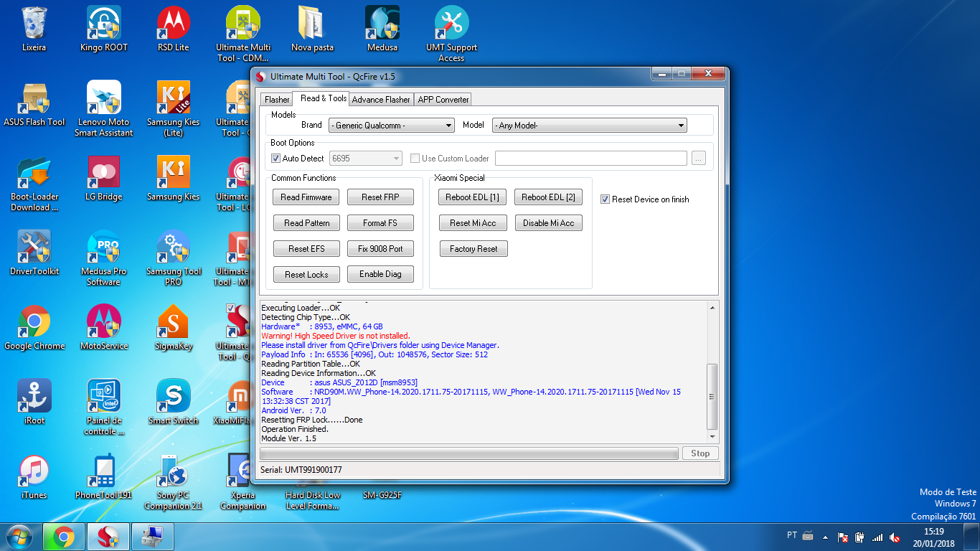
Task: Select DriverToolkit desktop icon
Action: (x=34, y=253)
